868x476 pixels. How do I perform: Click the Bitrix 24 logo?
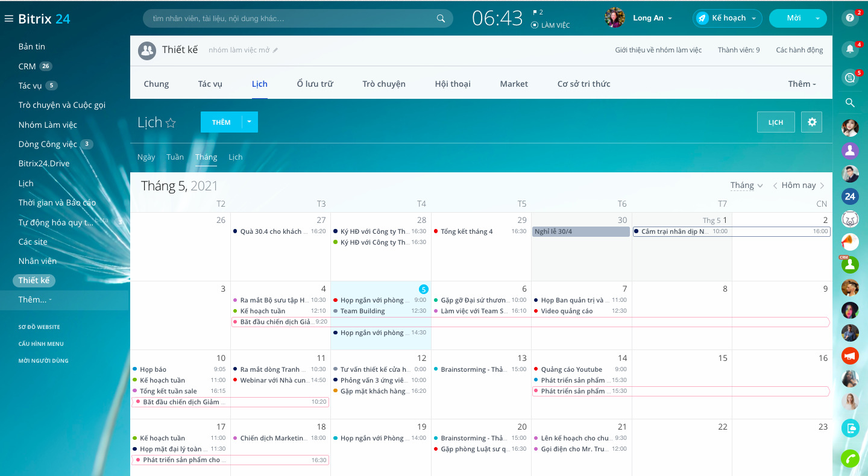tap(44, 19)
